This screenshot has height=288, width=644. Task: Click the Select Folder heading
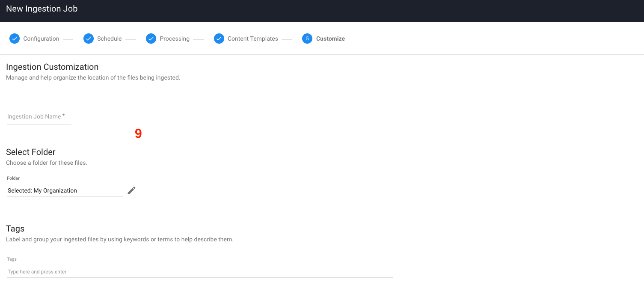point(31,152)
